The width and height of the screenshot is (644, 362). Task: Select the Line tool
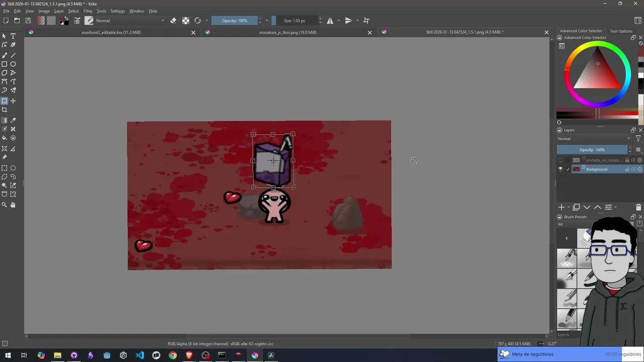(13, 55)
